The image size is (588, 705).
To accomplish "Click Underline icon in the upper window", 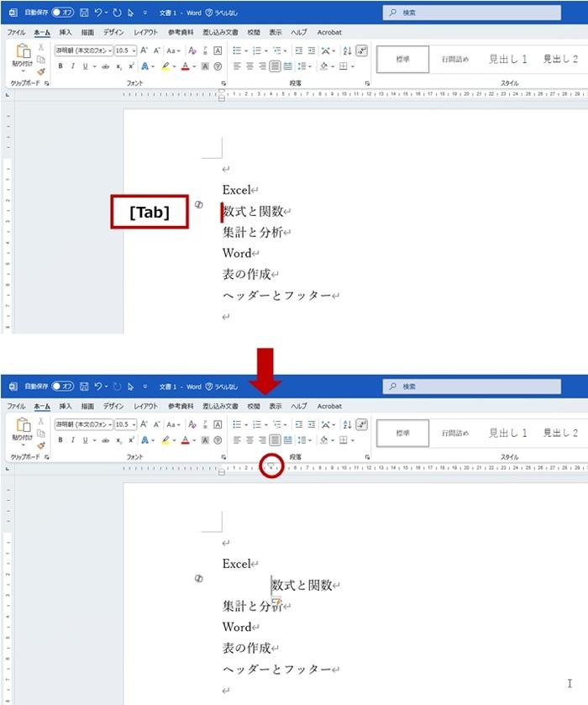I will pos(85,66).
